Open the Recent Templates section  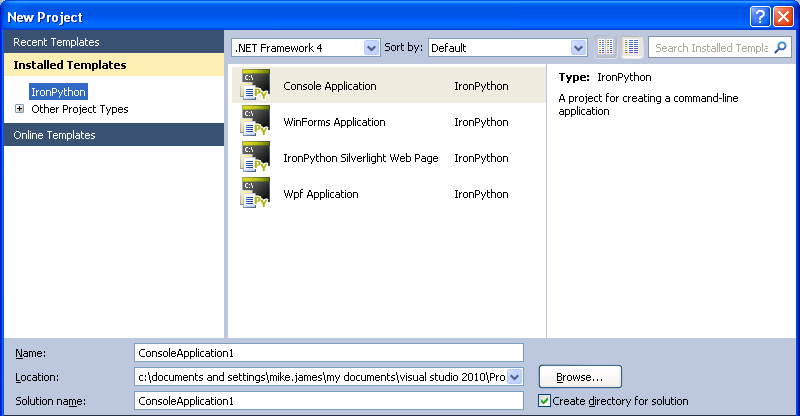[114, 42]
